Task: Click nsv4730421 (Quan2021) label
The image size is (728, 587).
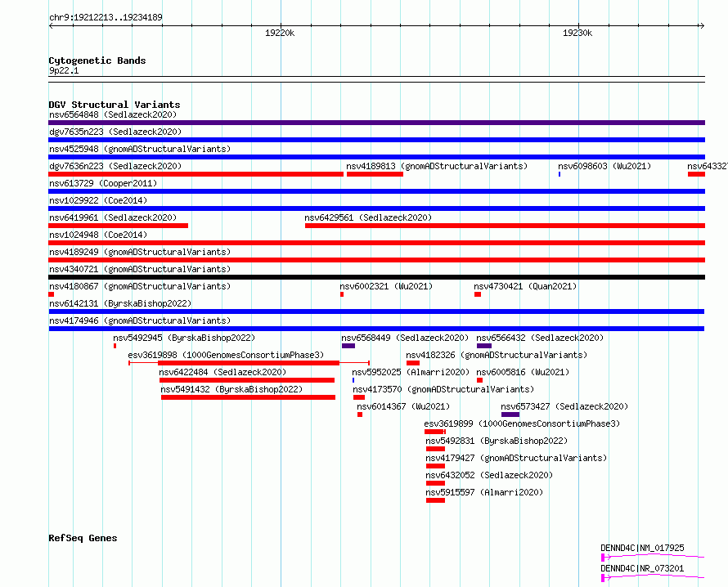Action: click(525, 286)
